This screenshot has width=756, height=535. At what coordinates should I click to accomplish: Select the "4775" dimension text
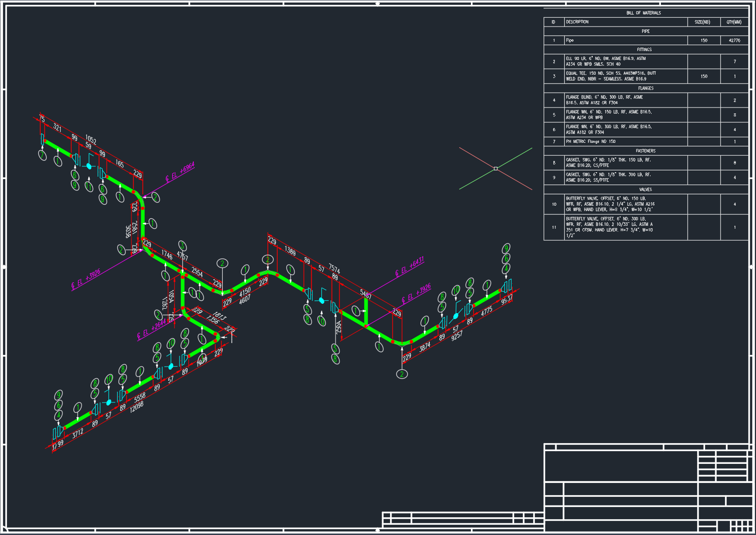point(487,312)
